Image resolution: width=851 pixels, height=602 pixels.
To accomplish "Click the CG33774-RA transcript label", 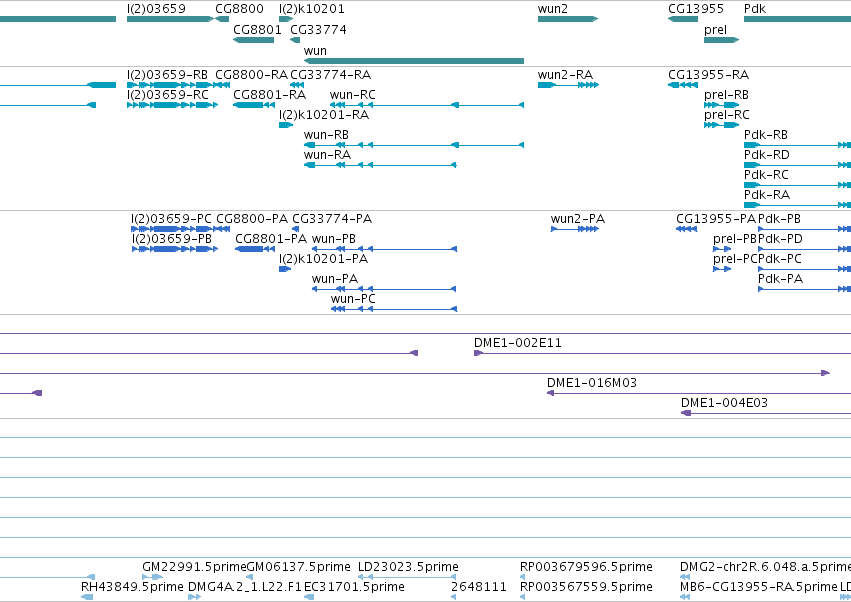I will pyautogui.click(x=331, y=74).
